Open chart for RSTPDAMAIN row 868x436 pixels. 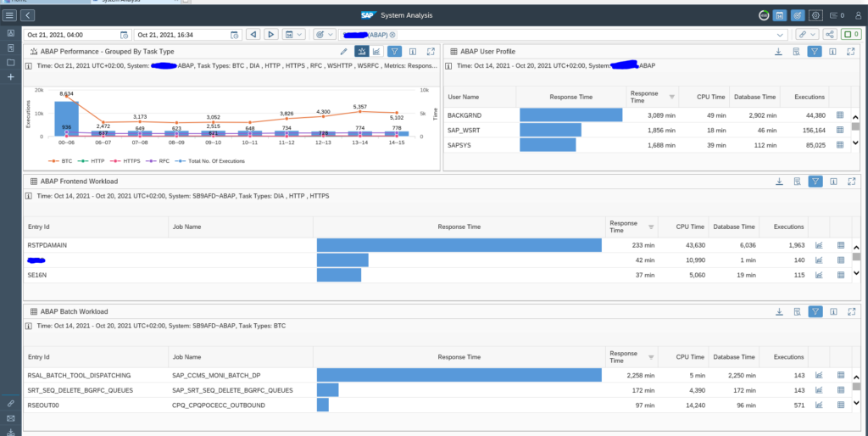pyautogui.click(x=819, y=245)
